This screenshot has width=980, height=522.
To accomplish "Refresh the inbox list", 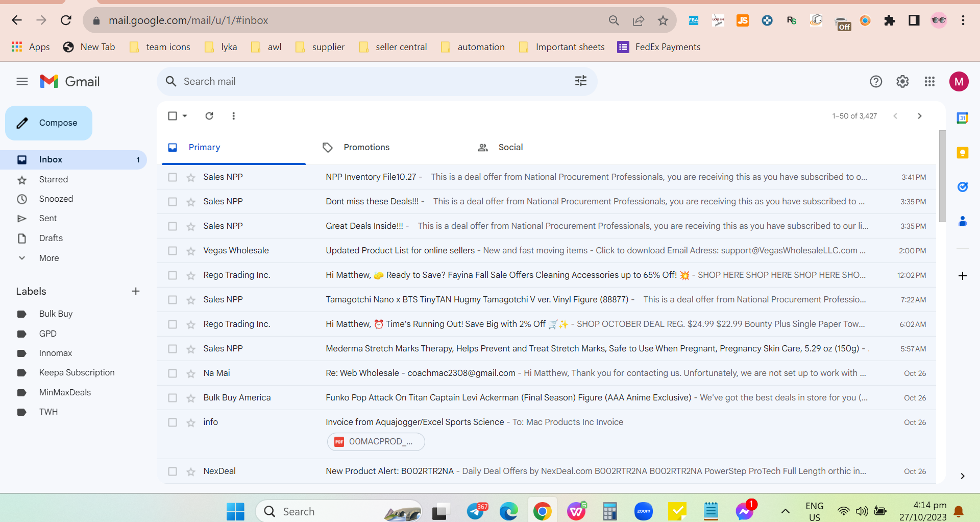I will click(209, 116).
